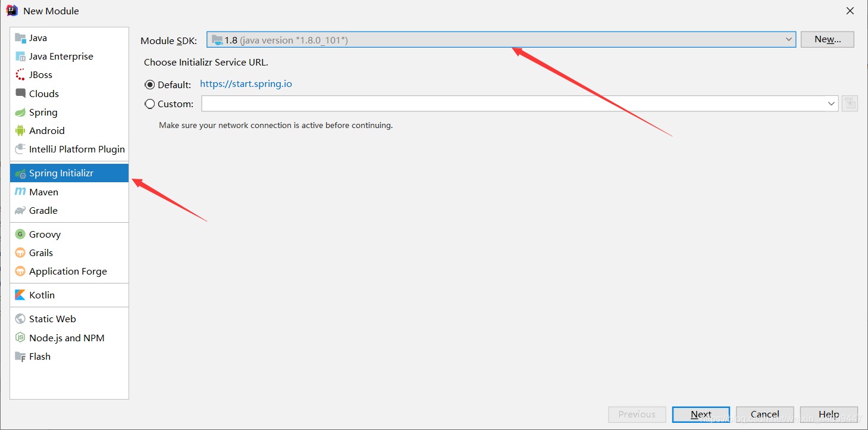The width and height of the screenshot is (868, 430).
Task: Choose Kotlin module type
Action: pos(69,295)
